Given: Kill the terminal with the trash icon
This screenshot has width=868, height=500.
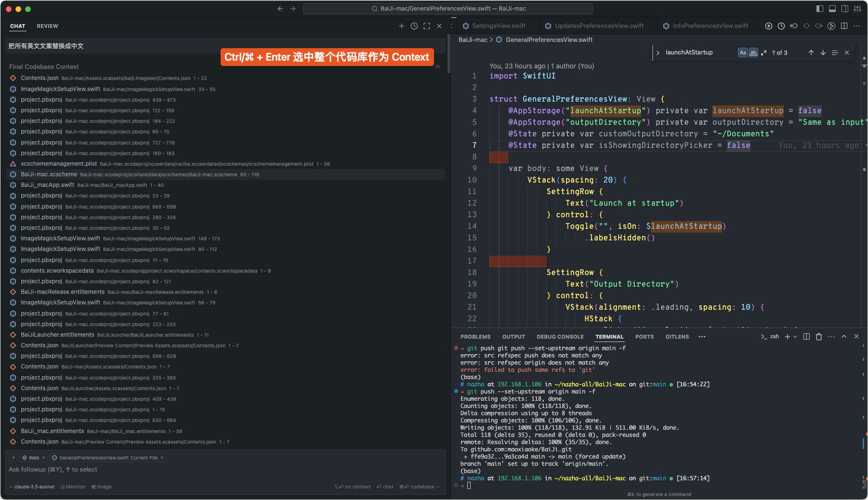Looking at the screenshot, I should tap(819, 337).
